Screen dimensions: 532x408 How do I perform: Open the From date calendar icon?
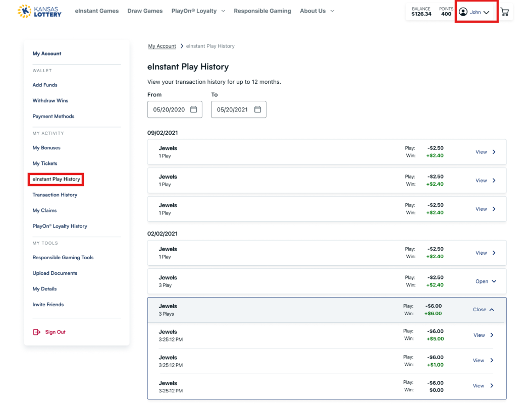click(193, 109)
